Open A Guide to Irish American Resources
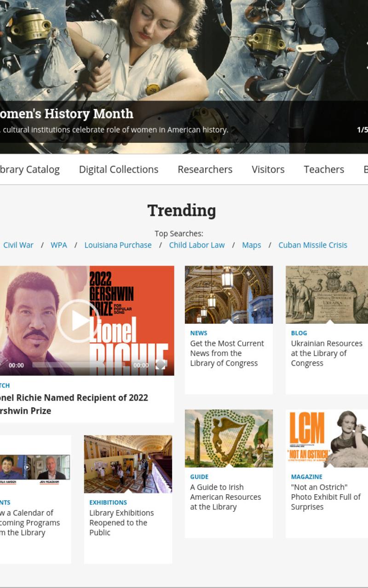 [226, 497]
